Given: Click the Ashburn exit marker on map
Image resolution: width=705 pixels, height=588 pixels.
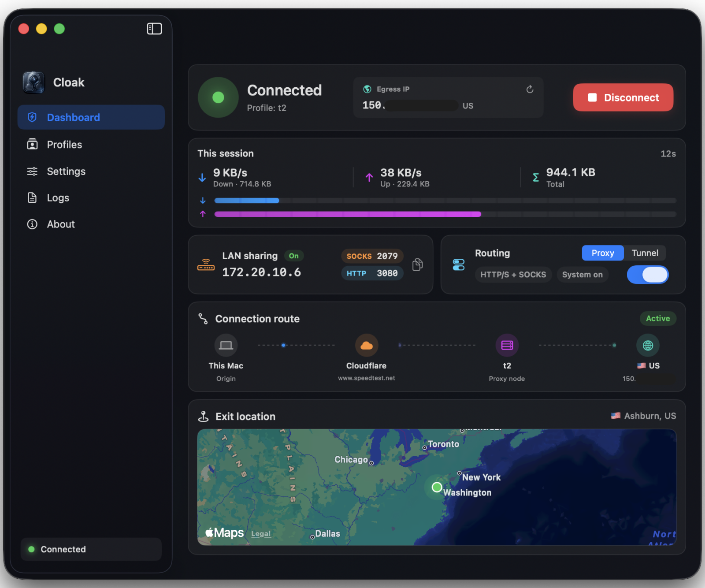Looking at the screenshot, I should [x=437, y=487].
